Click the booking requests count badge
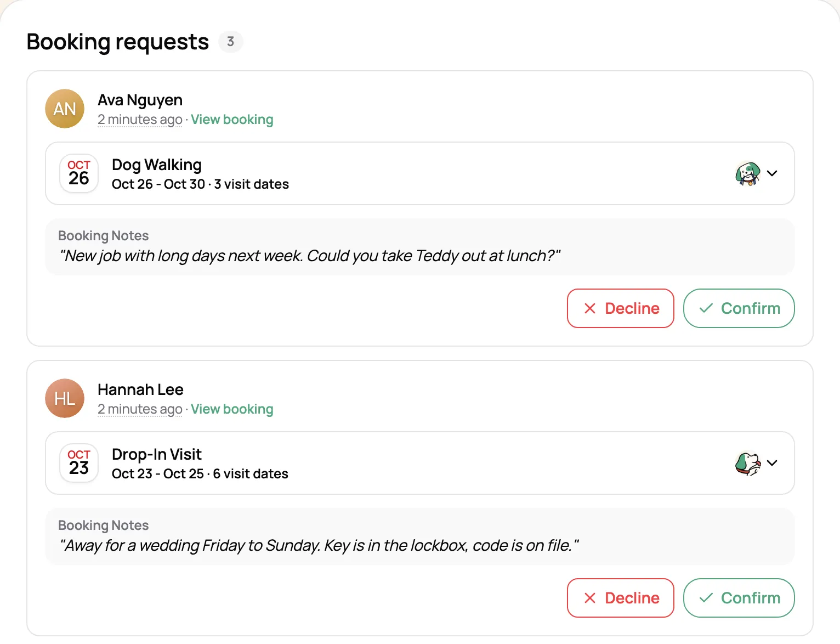The height and width of the screenshot is (644, 840). click(231, 42)
